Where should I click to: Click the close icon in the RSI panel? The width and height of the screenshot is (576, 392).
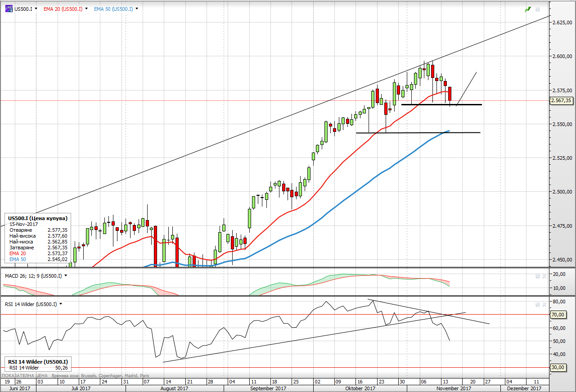(544, 304)
